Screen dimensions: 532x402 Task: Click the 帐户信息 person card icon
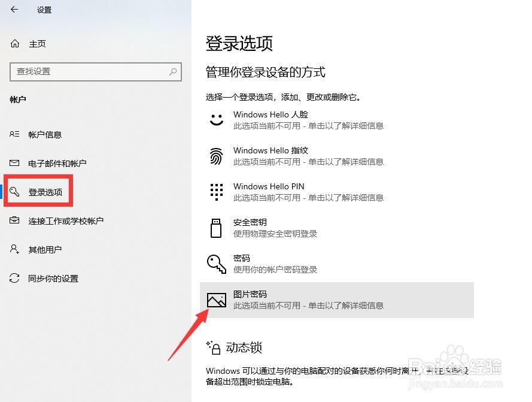click(14, 134)
